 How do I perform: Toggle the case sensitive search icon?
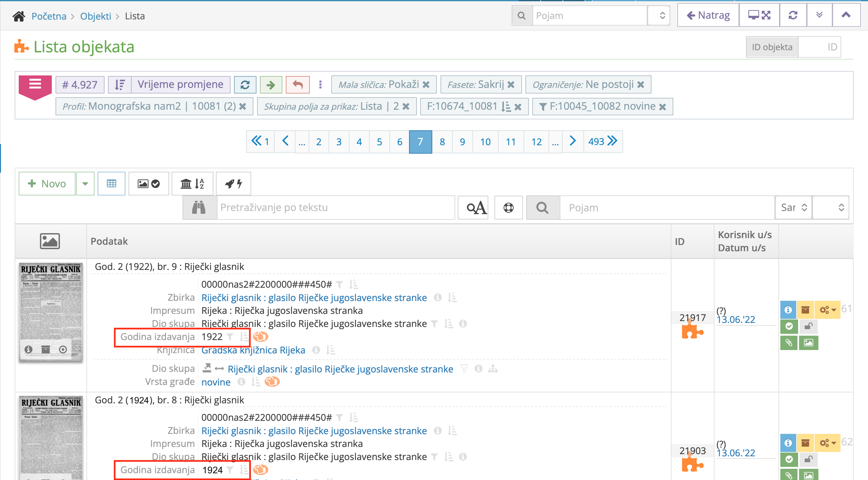click(473, 207)
